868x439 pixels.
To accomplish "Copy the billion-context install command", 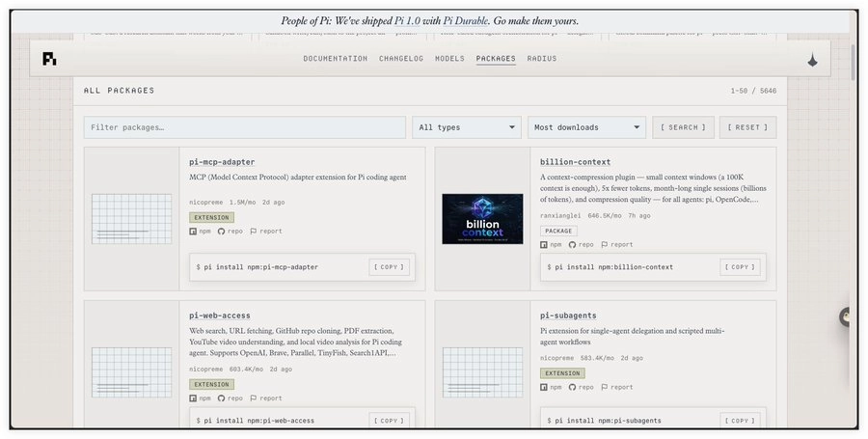I will 740,267.
